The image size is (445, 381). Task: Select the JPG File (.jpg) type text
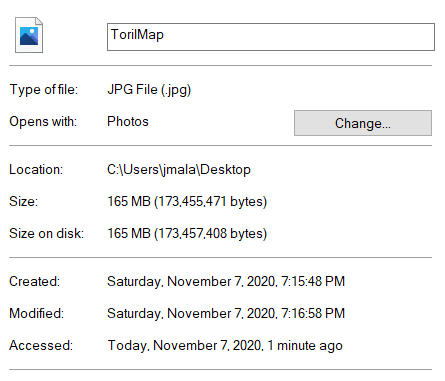pyautogui.click(x=149, y=90)
